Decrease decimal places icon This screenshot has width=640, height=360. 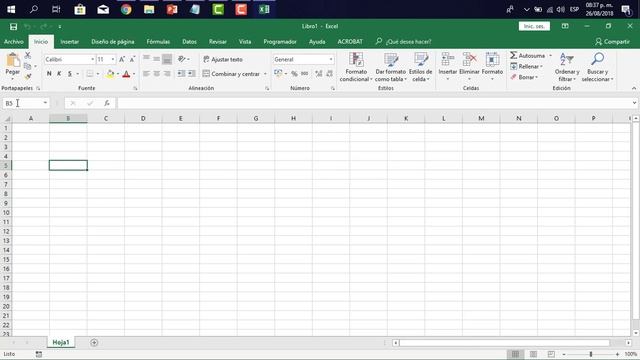pos(329,74)
